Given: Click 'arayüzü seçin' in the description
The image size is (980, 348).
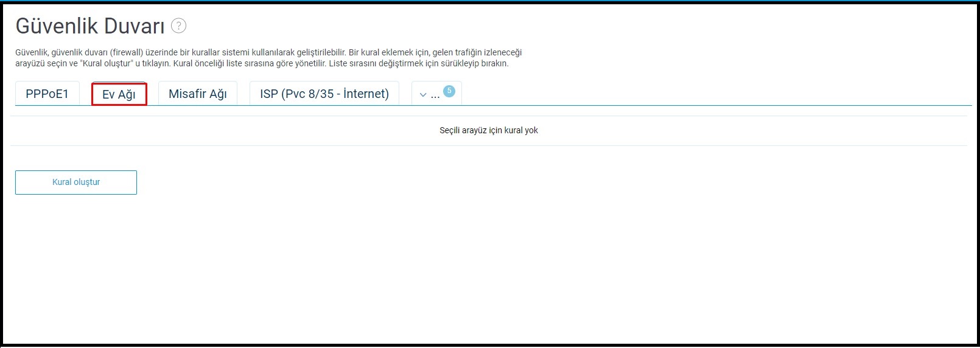Looking at the screenshot, I should click(x=40, y=63).
